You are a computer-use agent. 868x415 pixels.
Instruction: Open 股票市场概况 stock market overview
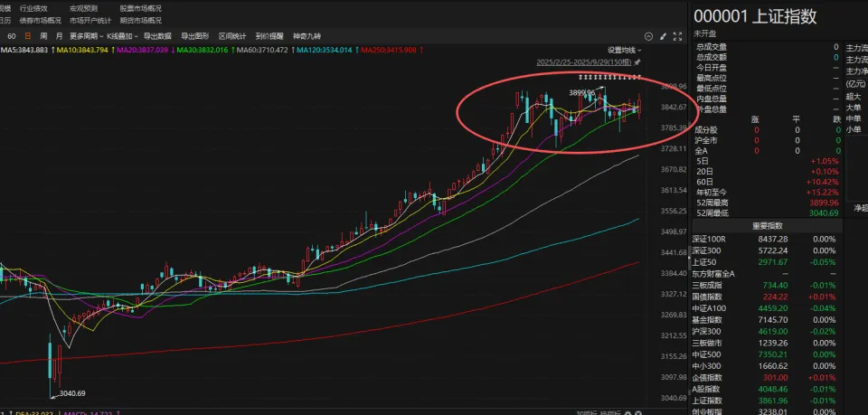[x=140, y=8]
